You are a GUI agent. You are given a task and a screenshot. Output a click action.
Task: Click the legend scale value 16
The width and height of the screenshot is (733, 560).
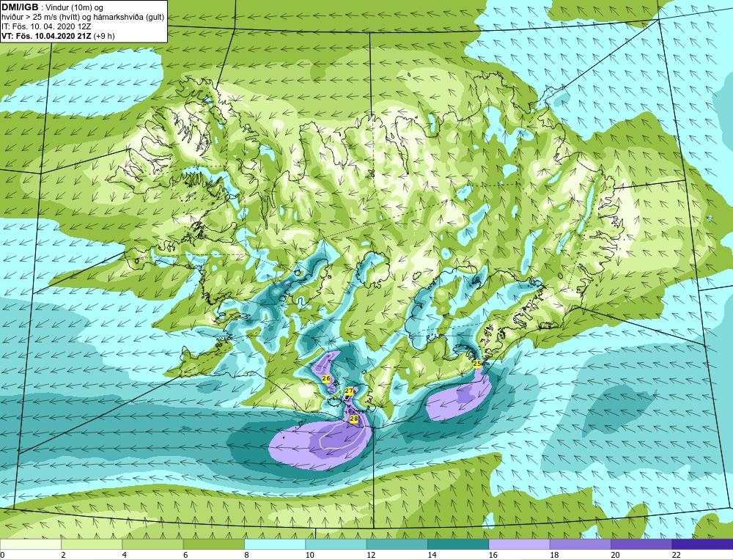493,556
